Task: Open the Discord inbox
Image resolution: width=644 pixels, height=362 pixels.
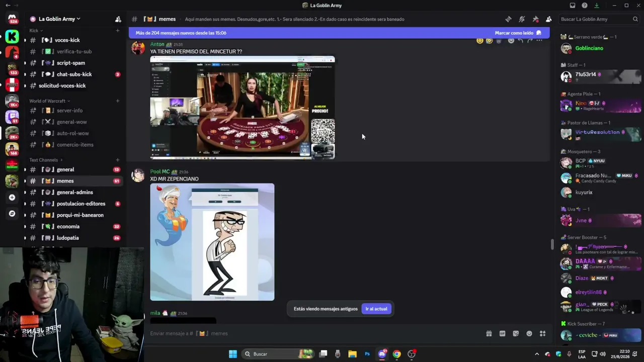Action: pos(573,6)
